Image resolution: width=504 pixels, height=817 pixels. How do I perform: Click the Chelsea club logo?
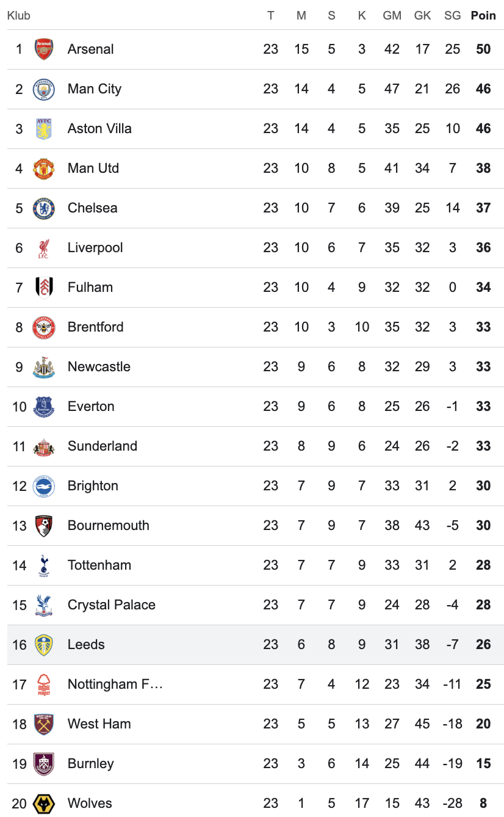(44, 208)
